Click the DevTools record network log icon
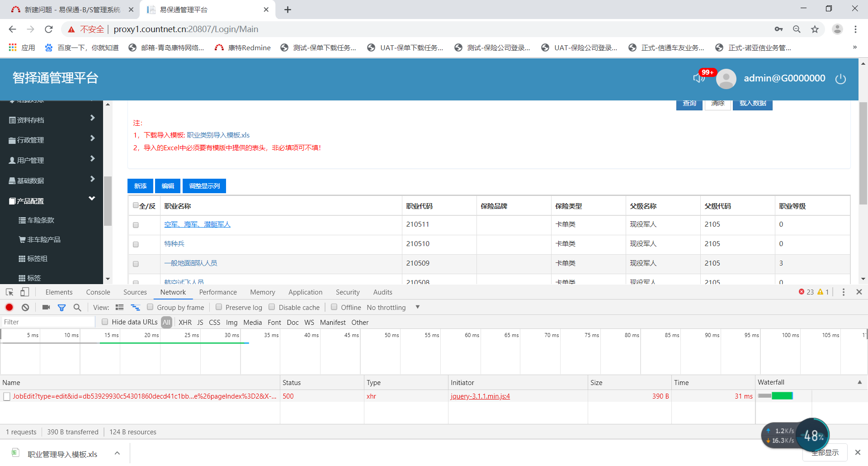The width and height of the screenshot is (868, 466). coord(9,308)
